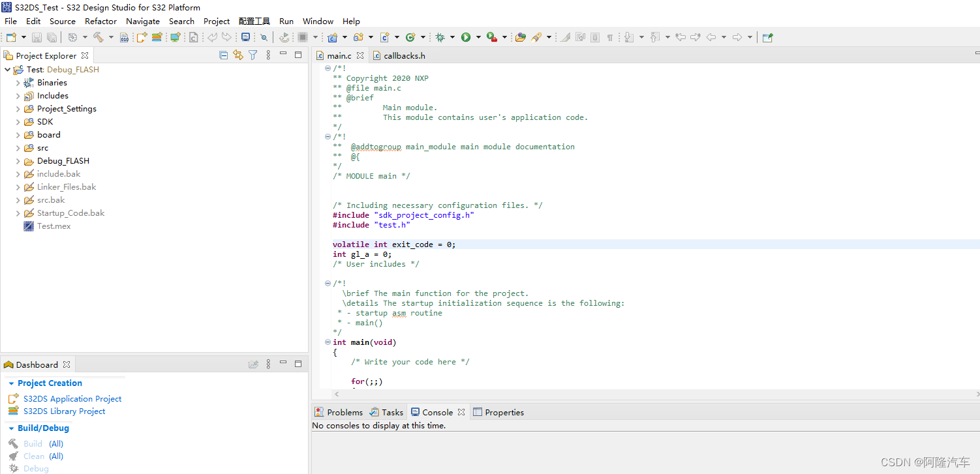This screenshot has width=980, height=474.
Task: Select the Linker_Files.bak folder
Action: point(67,187)
